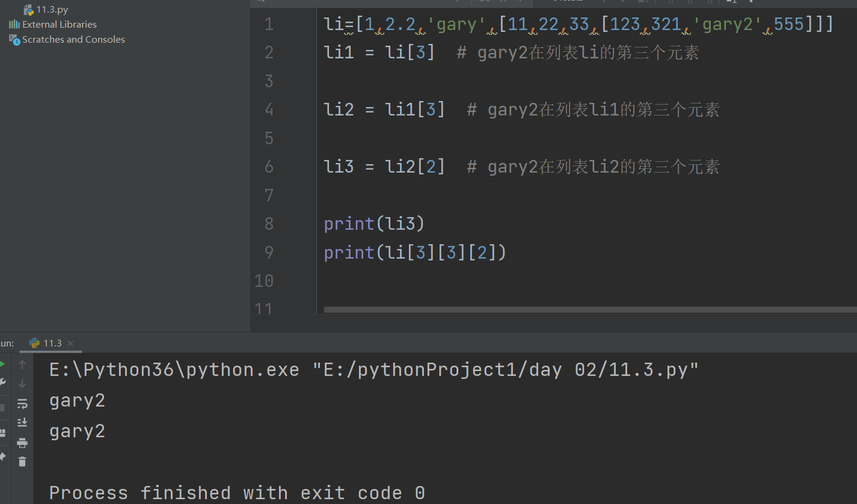Image resolution: width=857 pixels, height=504 pixels.
Task: Click the python.exe command line in console
Action: point(374,369)
